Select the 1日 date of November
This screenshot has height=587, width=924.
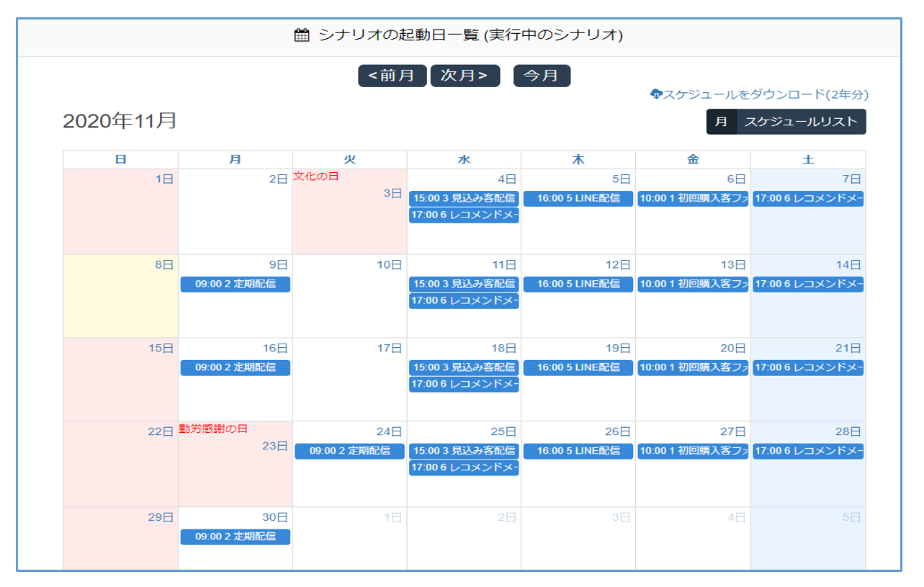click(x=164, y=179)
